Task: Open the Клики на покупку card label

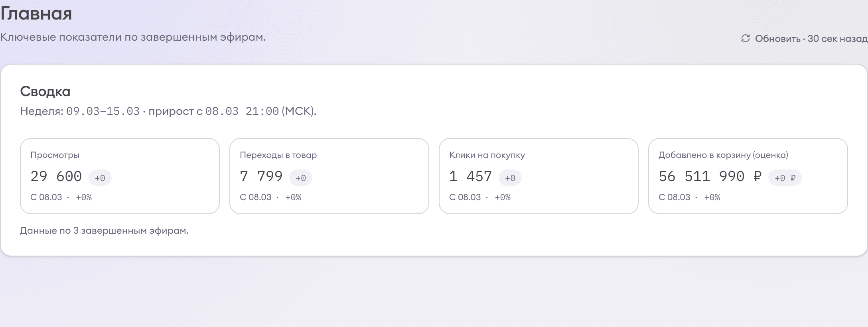Action: [x=487, y=155]
